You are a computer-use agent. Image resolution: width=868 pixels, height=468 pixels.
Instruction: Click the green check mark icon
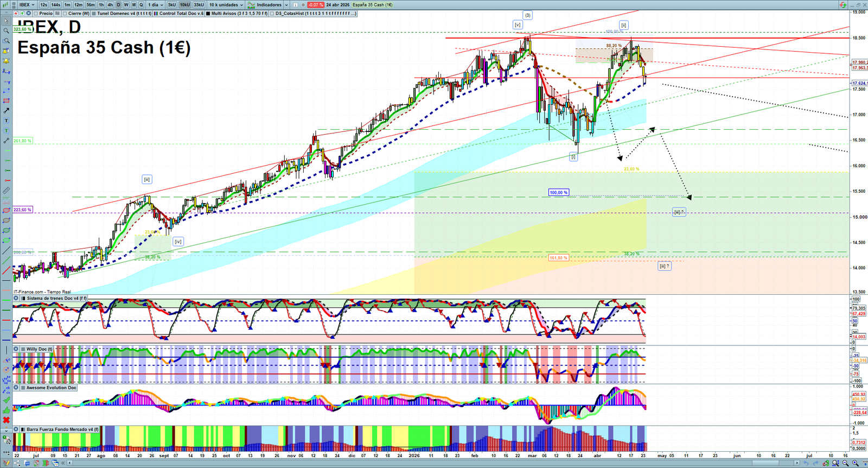tap(6, 400)
